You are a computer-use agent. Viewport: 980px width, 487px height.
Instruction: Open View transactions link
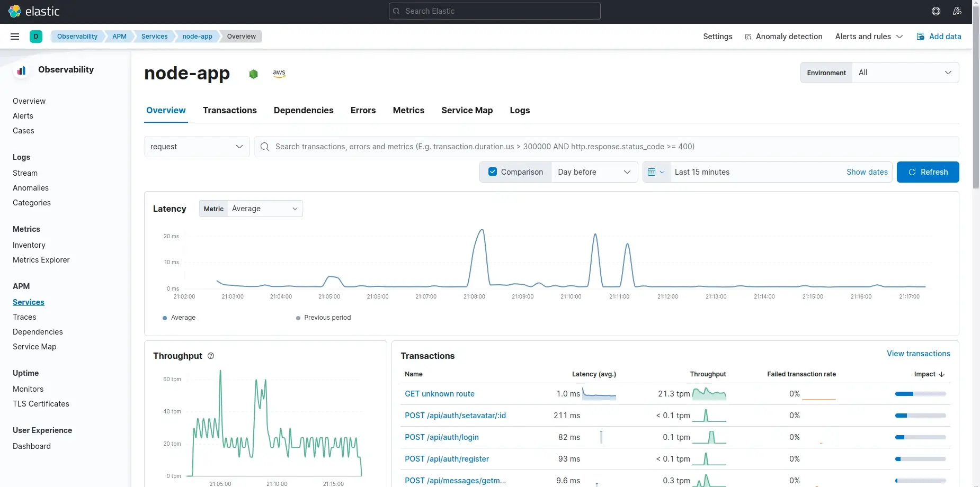[x=918, y=353]
